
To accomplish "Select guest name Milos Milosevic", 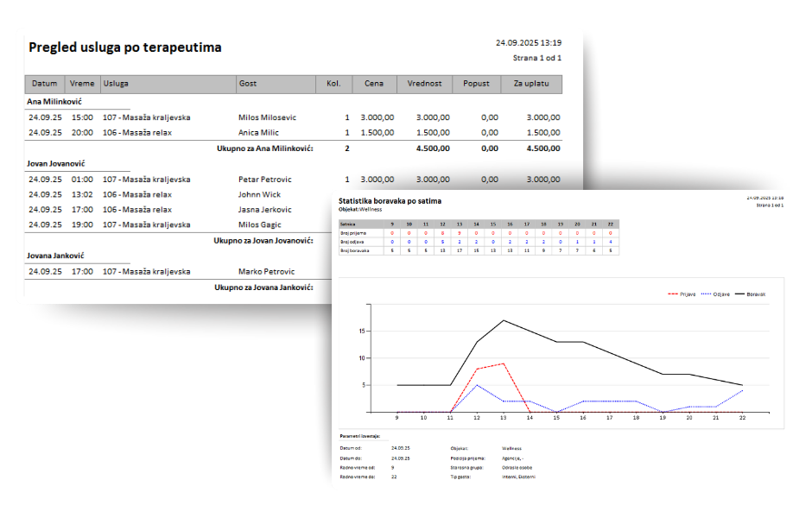I will point(267,117).
